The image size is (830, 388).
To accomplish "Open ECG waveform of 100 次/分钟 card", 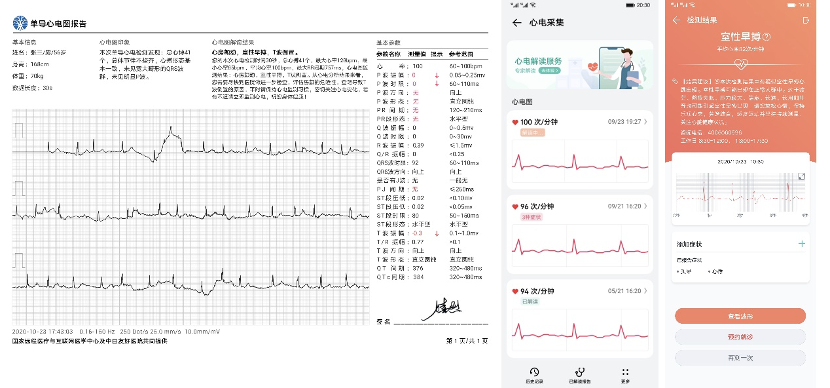I will click(x=580, y=161).
